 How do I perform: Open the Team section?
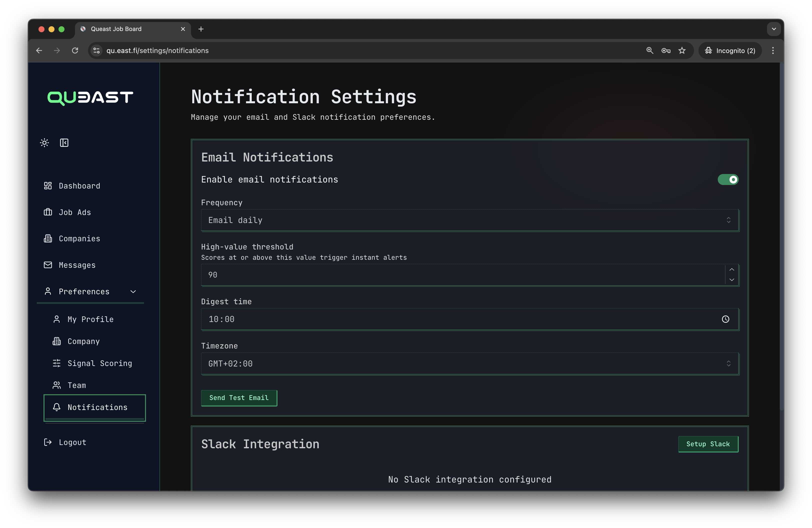pyautogui.click(x=76, y=385)
